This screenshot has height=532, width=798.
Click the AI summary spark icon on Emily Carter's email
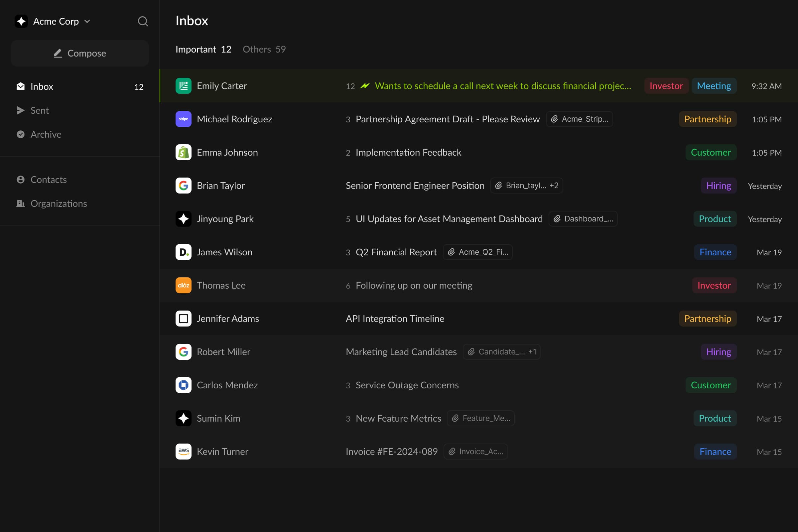click(365, 86)
